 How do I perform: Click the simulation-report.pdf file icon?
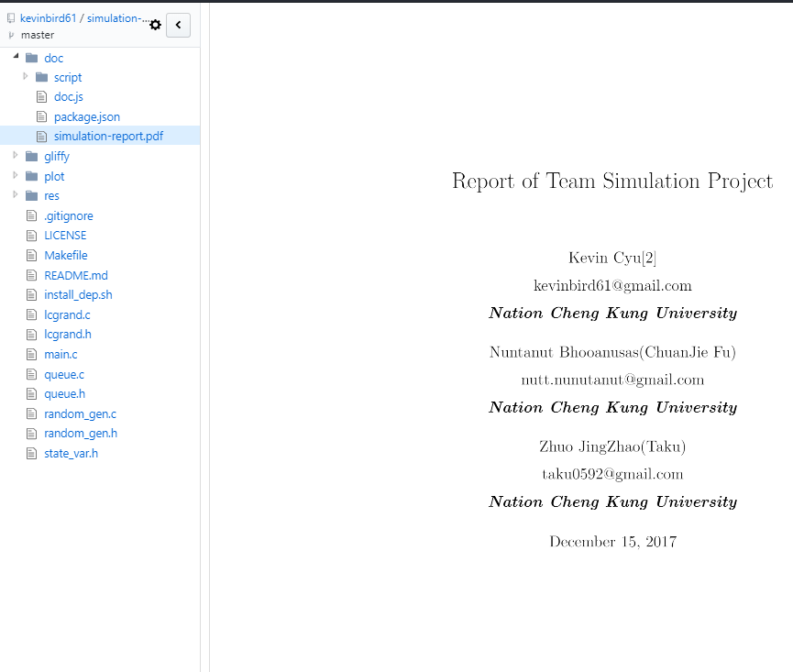(41, 136)
